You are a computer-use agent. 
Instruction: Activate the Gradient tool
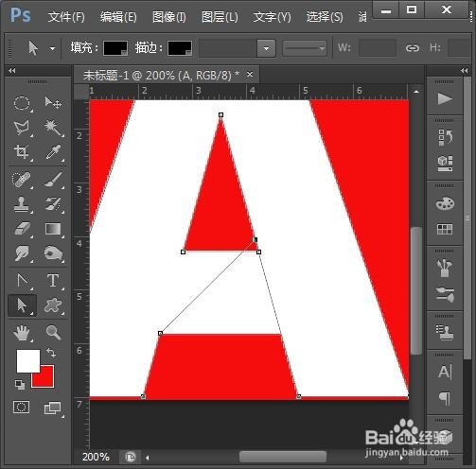[53, 229]
